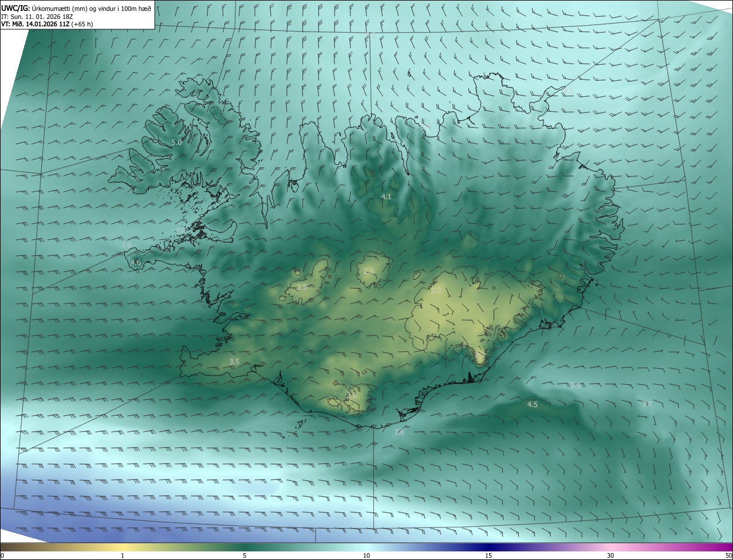733x560 pixels.
Task: Click the 4.6 value label on the western peninsula
Action: pyautogui.click(x=136, y=262)
